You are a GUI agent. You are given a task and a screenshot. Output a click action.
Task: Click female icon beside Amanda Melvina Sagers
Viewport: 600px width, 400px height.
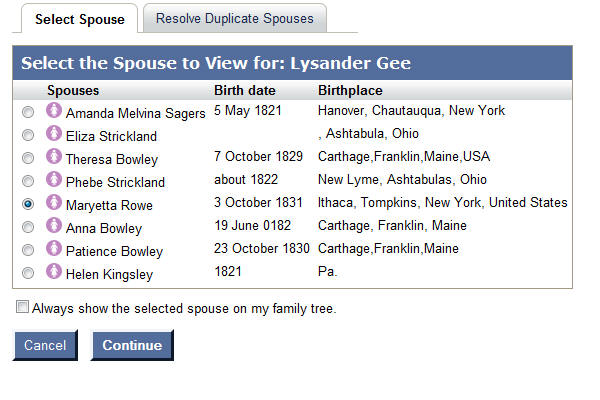point(54,110)
